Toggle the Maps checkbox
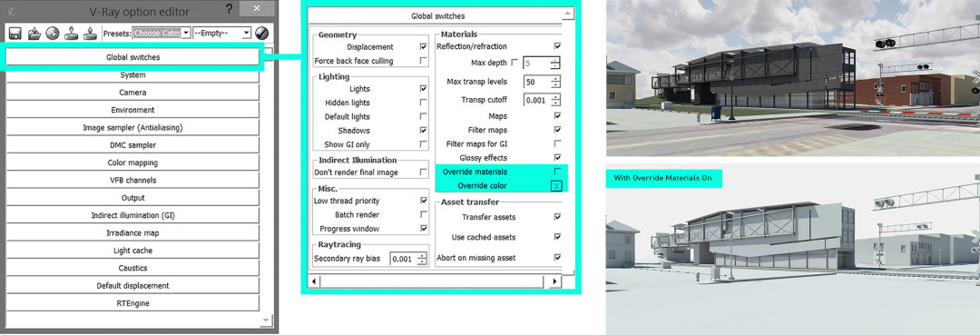The image size is (980, 335). coord(557,116)
